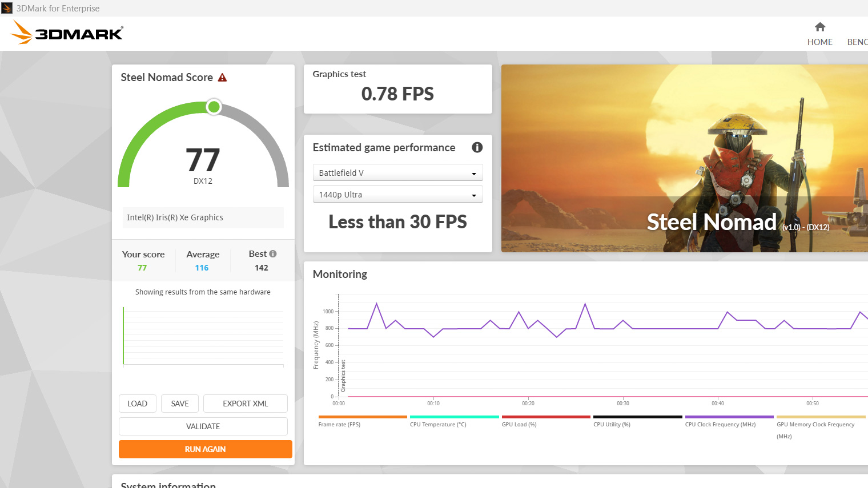Click the Estimated game performance heading
Screen dimensions: 868x488
(x=384, y=147)
